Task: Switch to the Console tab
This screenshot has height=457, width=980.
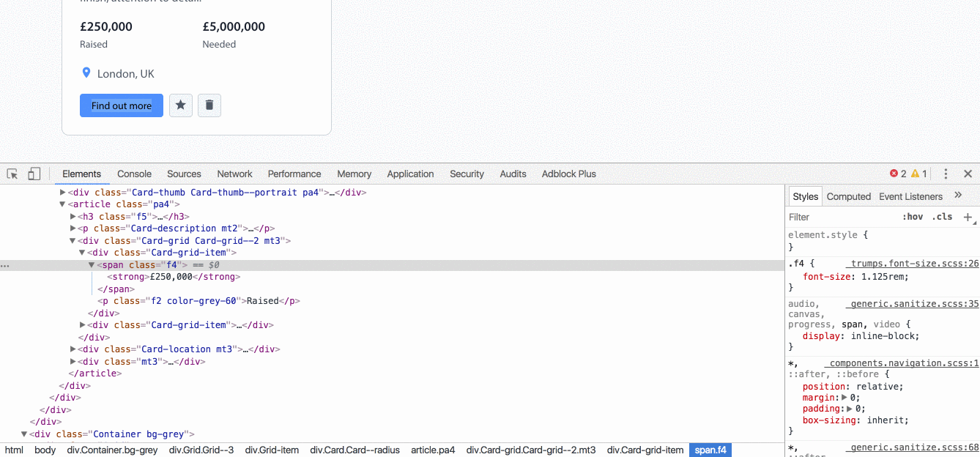Action: pyautogui.click(x=135, y=174)
